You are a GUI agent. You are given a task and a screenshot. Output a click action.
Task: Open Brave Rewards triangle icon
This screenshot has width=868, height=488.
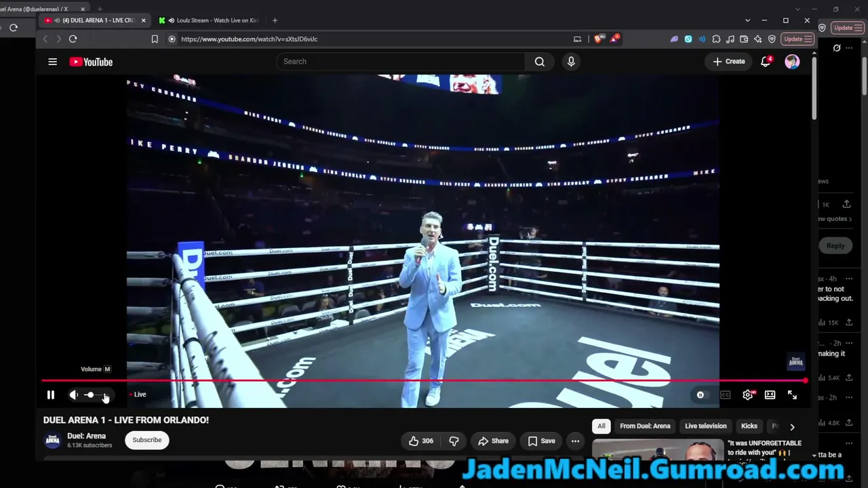[x=614, y=39]
